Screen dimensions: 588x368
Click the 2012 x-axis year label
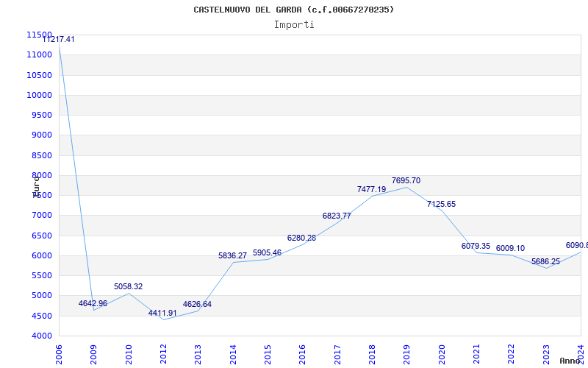163,355
